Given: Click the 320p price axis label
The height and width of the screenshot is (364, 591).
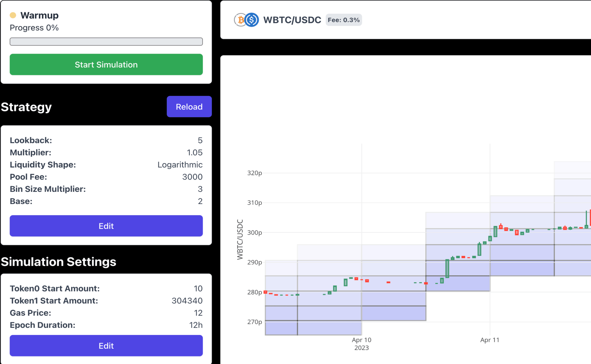Looking at the screenshot, I should point(255,173).
